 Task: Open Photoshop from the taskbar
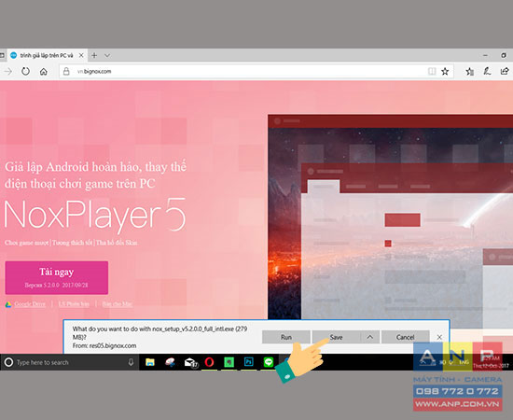pyautogui.click(x=249, y=362)
